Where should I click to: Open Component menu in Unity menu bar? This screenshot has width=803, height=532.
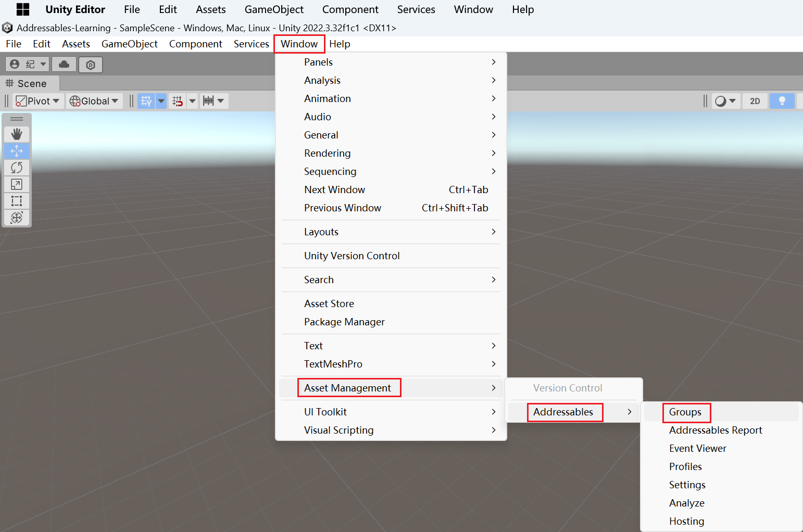click(x=196, y=44)
